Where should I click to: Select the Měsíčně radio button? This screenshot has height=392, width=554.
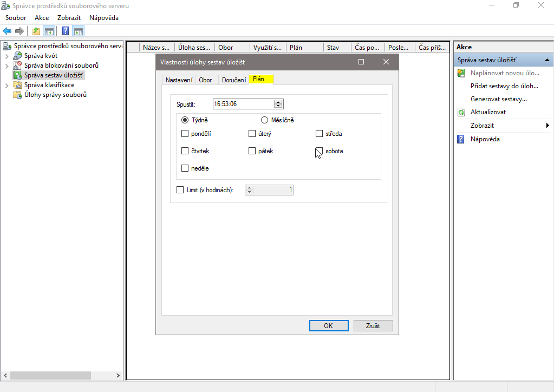[265, 120]
